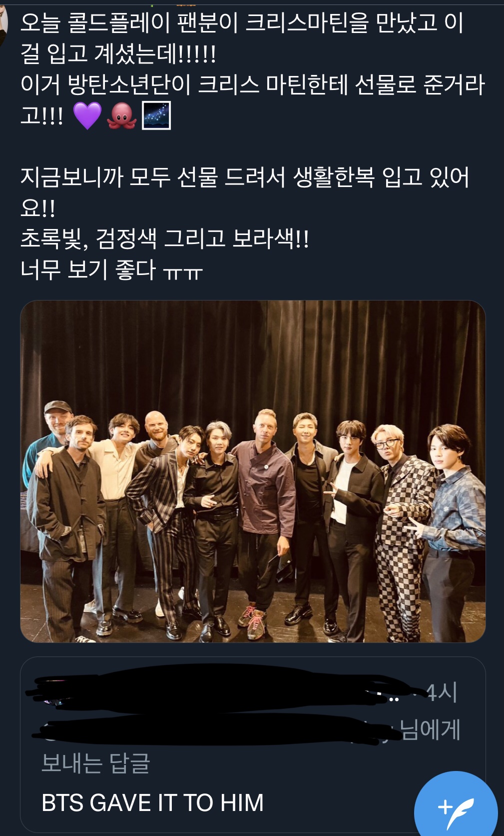Image resolution: width=504 pixels, height=836 pixels.
Task: Tap the 'BTS GAVE IT TO HIM' text
Action: 152,803
